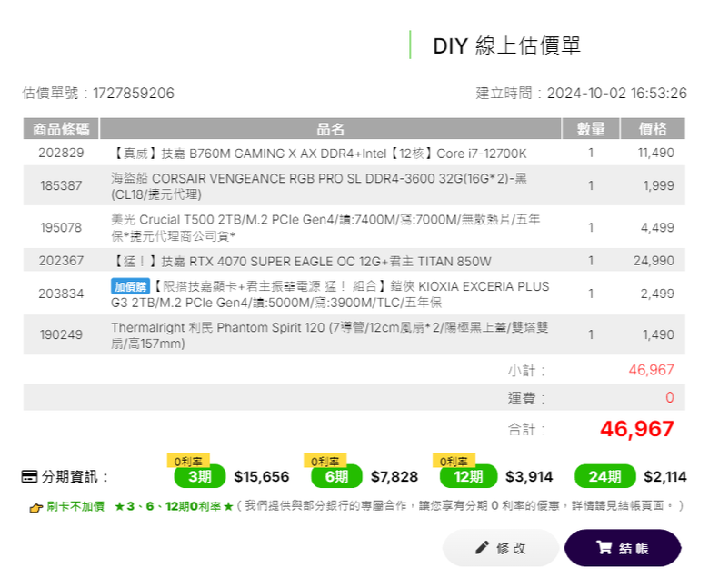Select the 24期 installment badge
The height and width of the screenshot is (588, 709).
click(605, 476)
